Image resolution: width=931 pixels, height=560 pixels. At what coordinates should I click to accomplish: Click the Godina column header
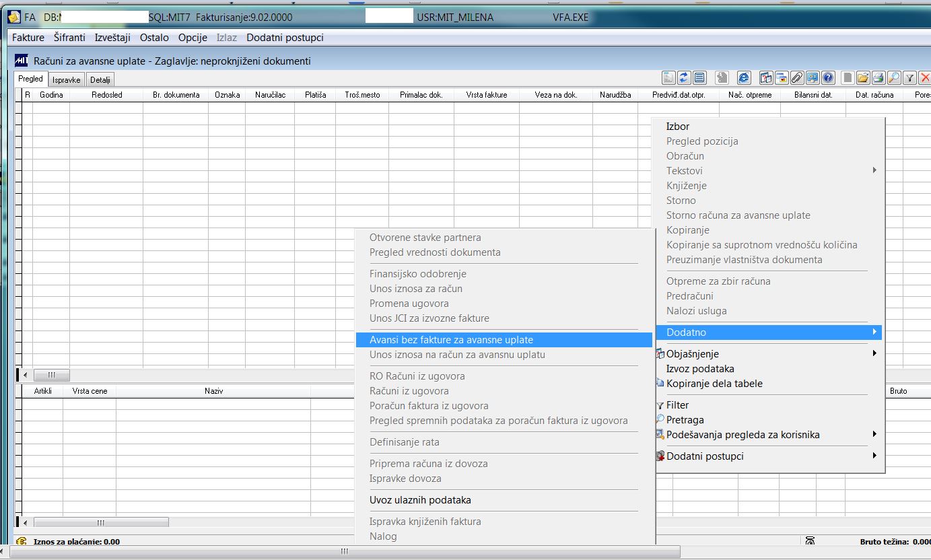51,95
